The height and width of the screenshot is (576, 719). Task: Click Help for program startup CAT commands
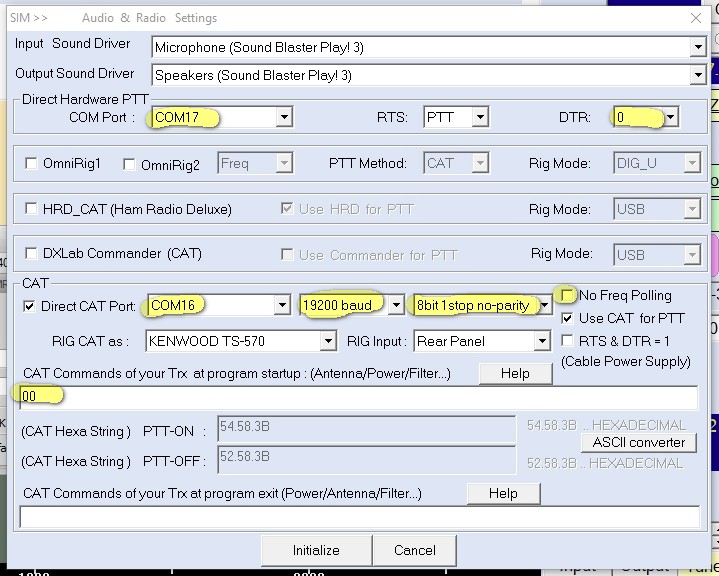click(515, 373)
